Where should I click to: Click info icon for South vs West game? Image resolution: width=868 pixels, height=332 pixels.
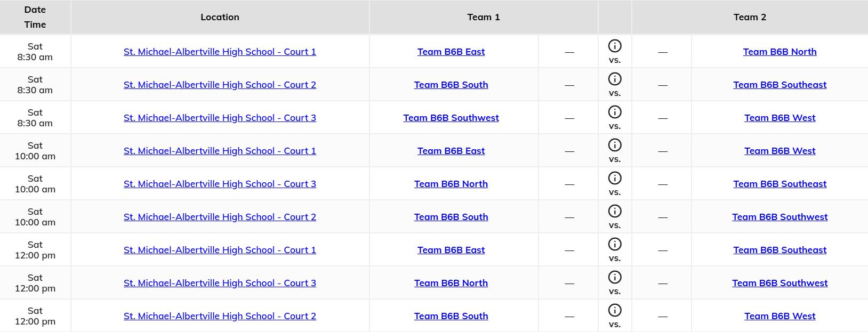point(615,310)
